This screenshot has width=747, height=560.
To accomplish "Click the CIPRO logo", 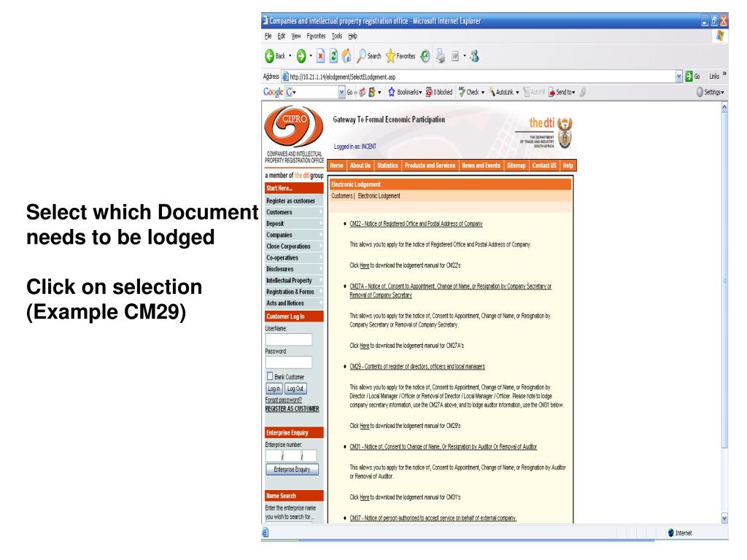I will click(293, 126).
